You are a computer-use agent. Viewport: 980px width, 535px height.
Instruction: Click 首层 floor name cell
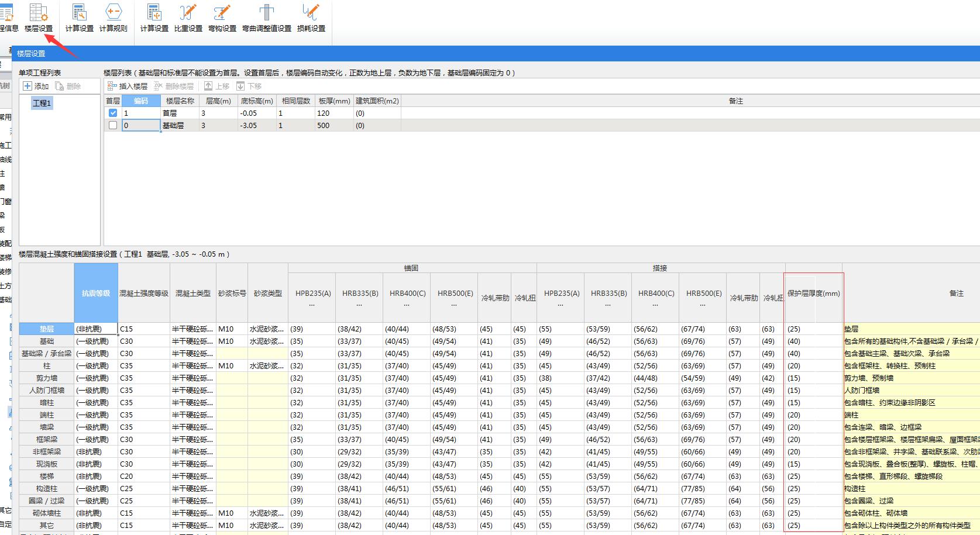coord(180,113)
